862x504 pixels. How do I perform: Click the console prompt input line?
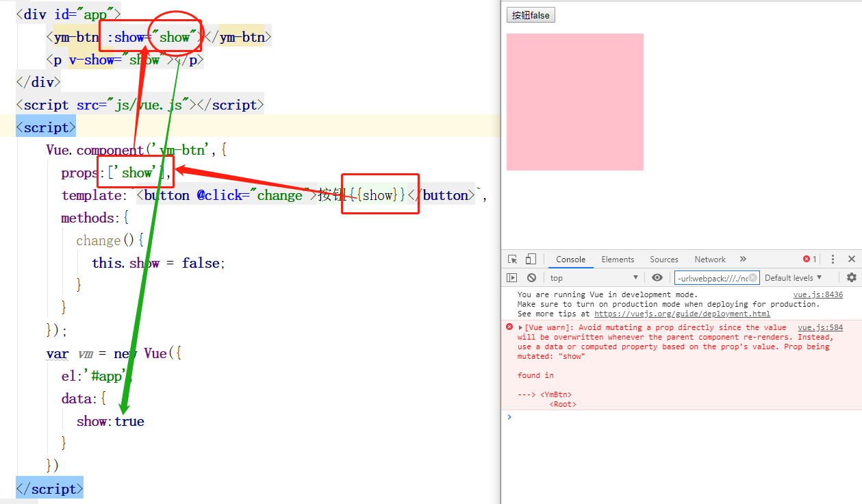click(x=685, y=416)
